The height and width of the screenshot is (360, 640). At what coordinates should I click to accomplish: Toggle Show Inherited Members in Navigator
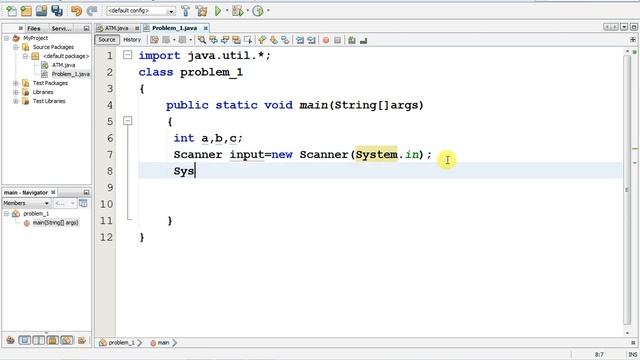(11, 340)
